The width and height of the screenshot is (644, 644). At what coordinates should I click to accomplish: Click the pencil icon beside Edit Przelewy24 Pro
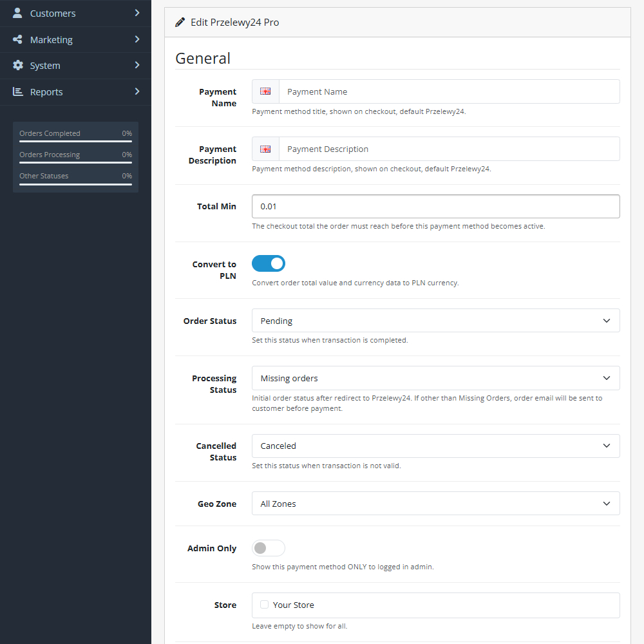[x=180, y=22]
